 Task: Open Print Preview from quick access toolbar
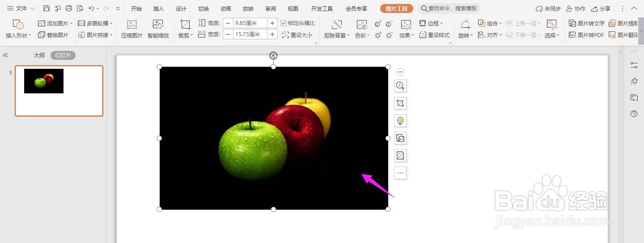80,8
